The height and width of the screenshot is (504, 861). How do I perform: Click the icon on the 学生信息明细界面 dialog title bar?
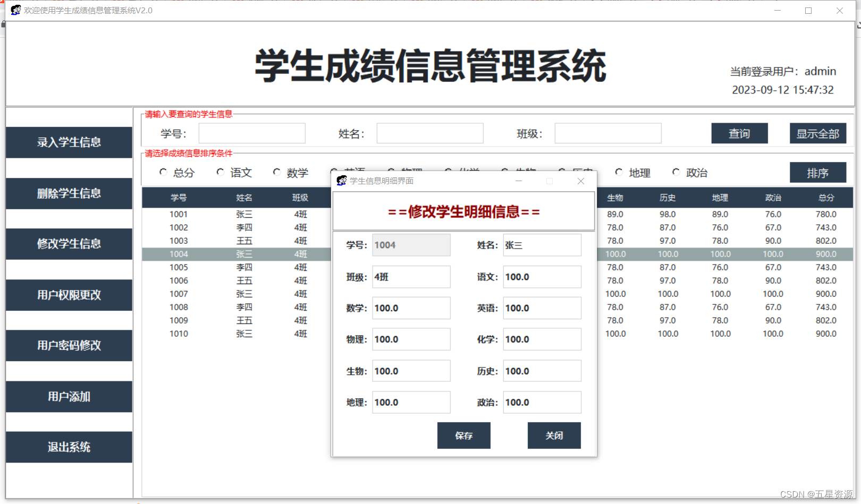coord(341,181)
